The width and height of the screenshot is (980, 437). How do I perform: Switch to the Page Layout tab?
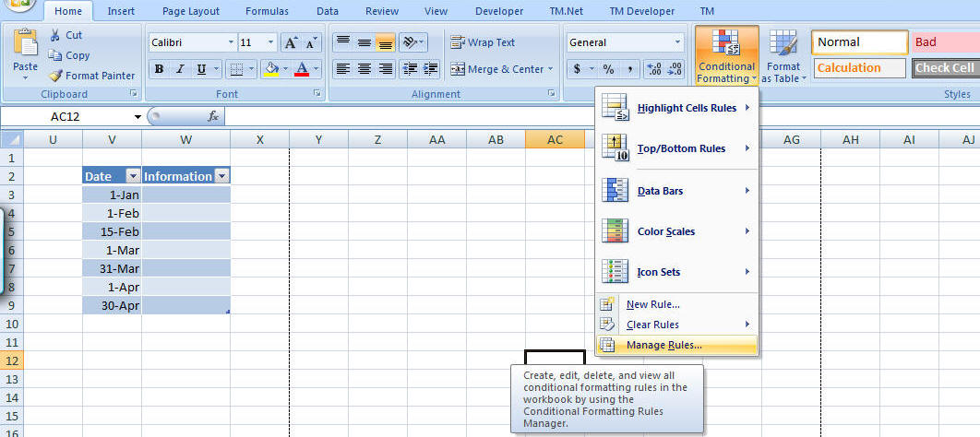click(x=191, y=11)
